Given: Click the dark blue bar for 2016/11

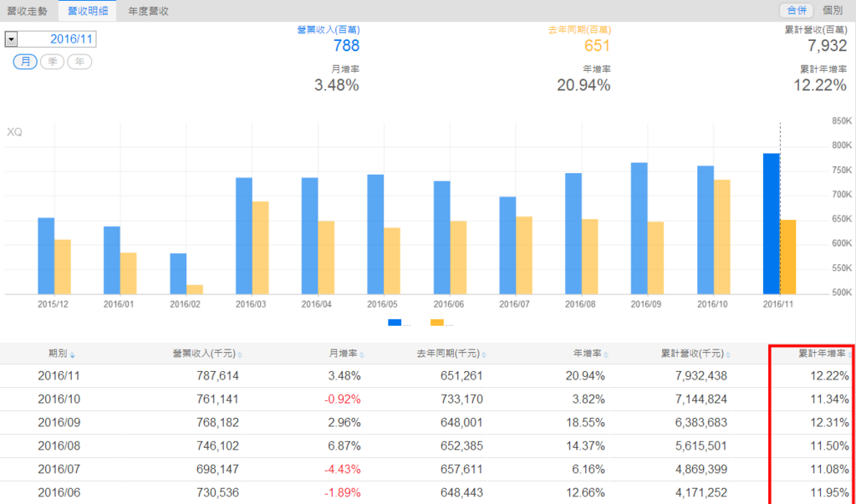Looking at the screenshot, I should (x=771, y=224).
